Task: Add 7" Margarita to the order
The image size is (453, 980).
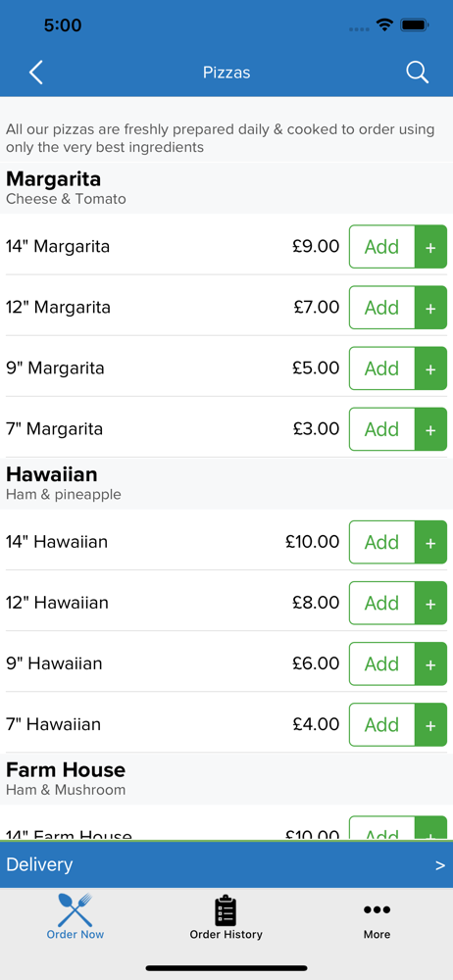Action: click(381, 429)
